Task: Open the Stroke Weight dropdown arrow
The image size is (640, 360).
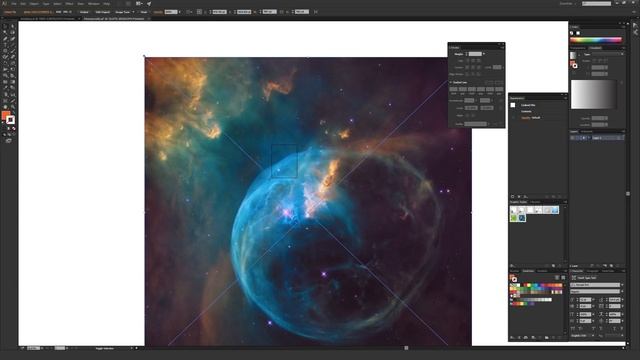Action: click(x=484, y=54)
